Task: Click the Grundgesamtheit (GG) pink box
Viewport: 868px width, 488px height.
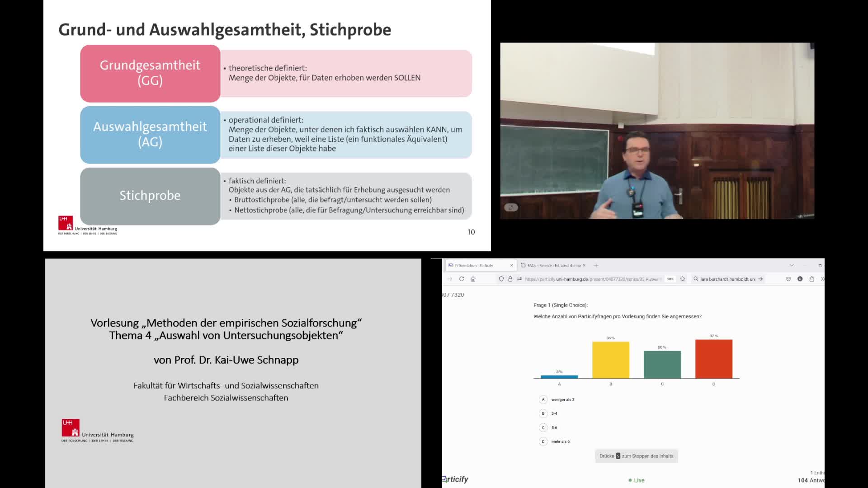Action: point(150,73)
